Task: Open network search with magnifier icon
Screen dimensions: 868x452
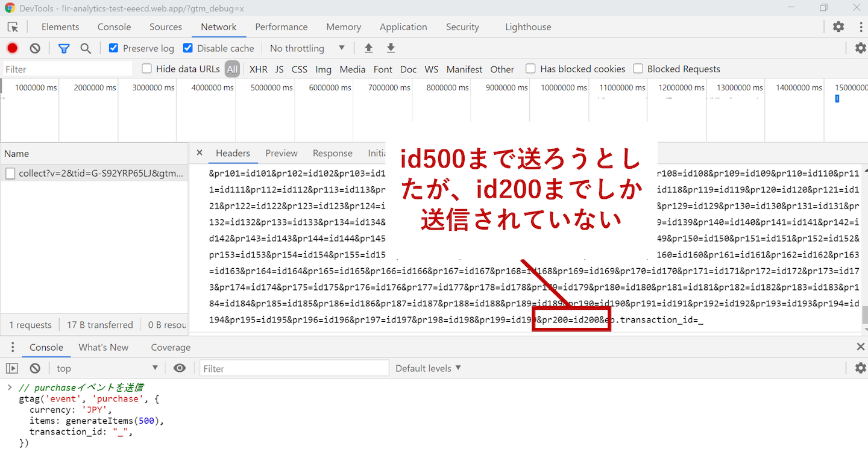Action: (86, 48)
